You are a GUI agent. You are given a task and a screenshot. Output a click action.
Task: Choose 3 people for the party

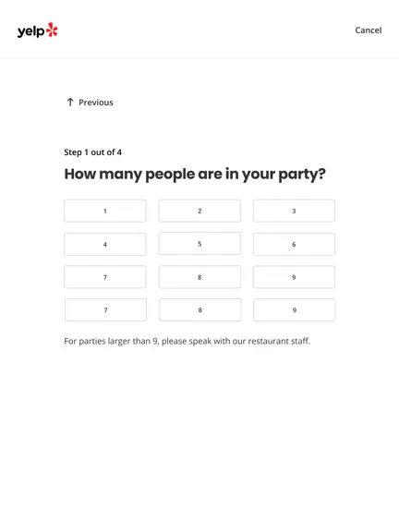(x=294, y=211)
